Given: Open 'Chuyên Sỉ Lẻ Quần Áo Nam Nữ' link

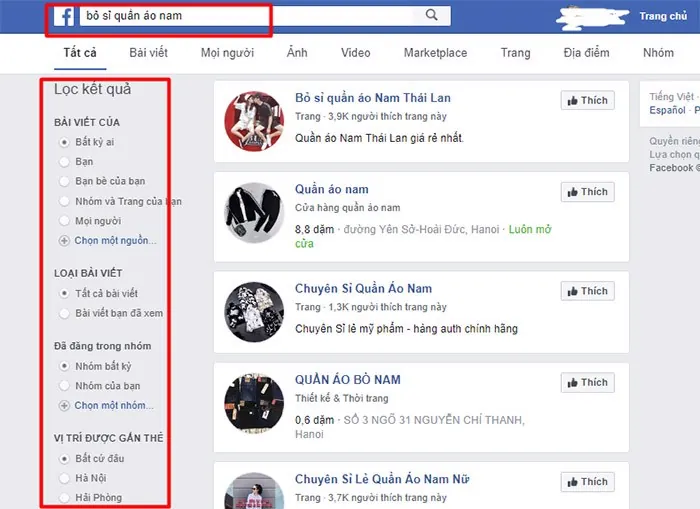Looking at the screenshot, I should click(x=382, y=479).
